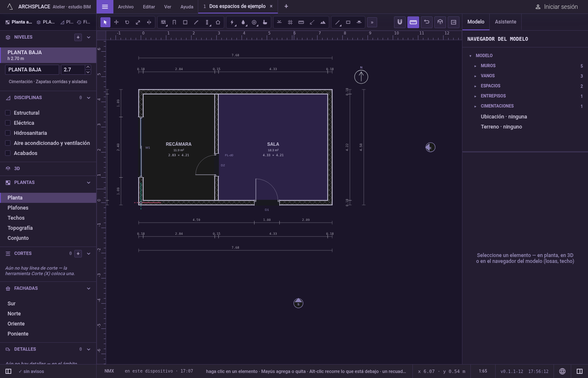Pick the water drop plumbing tool

(243, 22)
